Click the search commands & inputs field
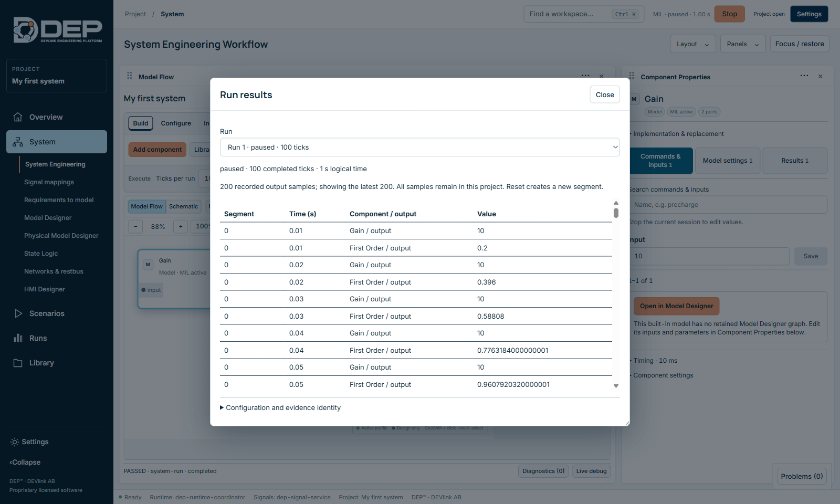This screenshot has width=840, height=504. (728, 205)
